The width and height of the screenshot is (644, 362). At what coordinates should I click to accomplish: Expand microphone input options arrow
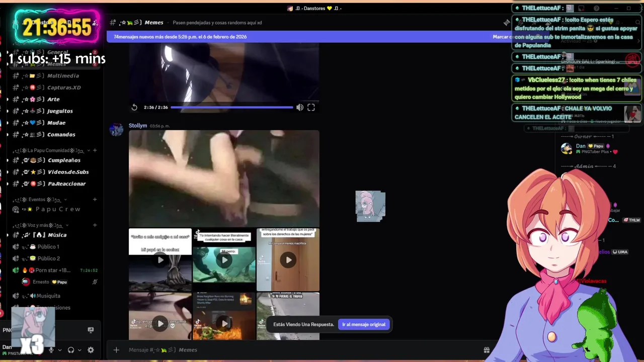click(59, 350)
